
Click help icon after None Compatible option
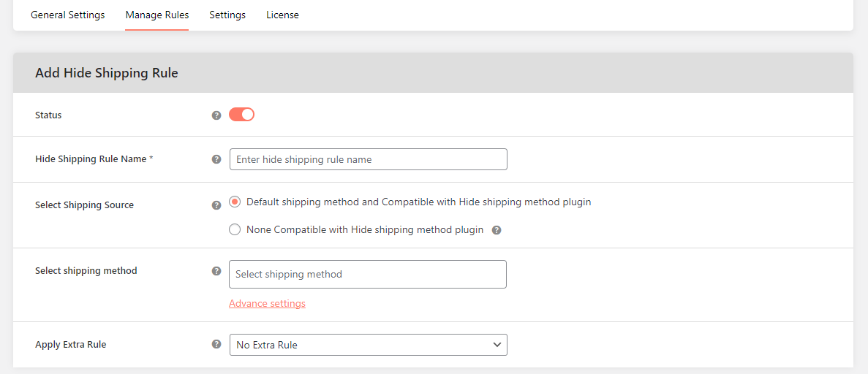[497, 230]
